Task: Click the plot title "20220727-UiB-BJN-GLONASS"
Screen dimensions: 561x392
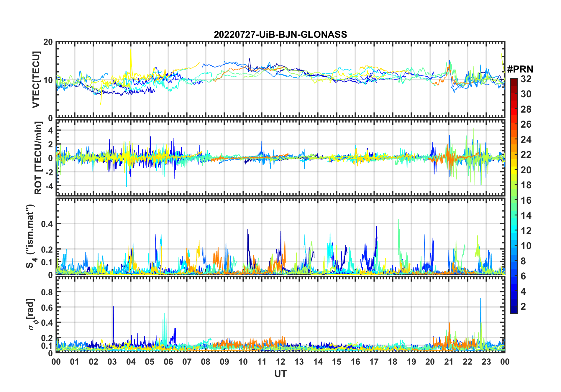Action: (280, 34)
